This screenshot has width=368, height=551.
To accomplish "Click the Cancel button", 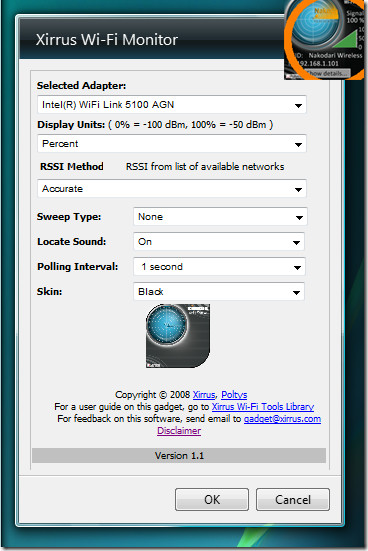I will pyautogui.click(x=293, y=499).
